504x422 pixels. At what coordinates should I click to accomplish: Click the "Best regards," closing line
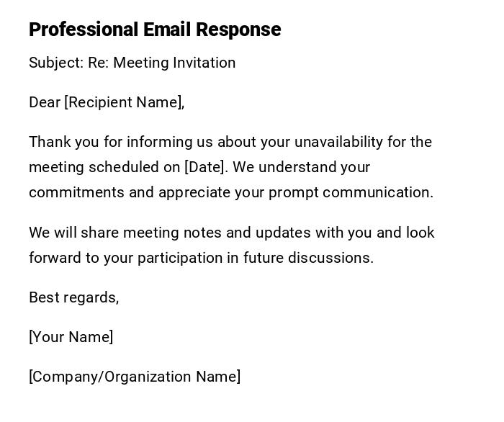pos(73,297)
